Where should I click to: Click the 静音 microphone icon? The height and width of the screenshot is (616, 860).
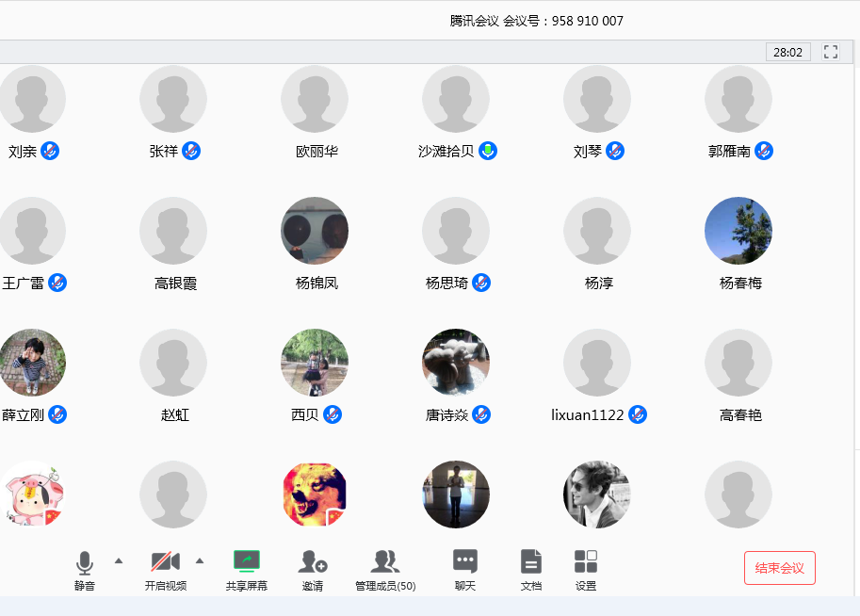coord(85,563)
